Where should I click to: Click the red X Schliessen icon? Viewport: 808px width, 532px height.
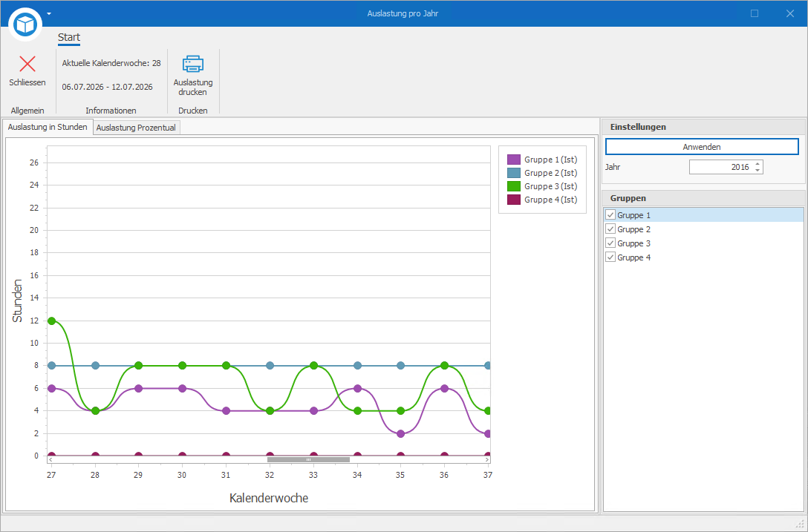click(x=27, y=64)
